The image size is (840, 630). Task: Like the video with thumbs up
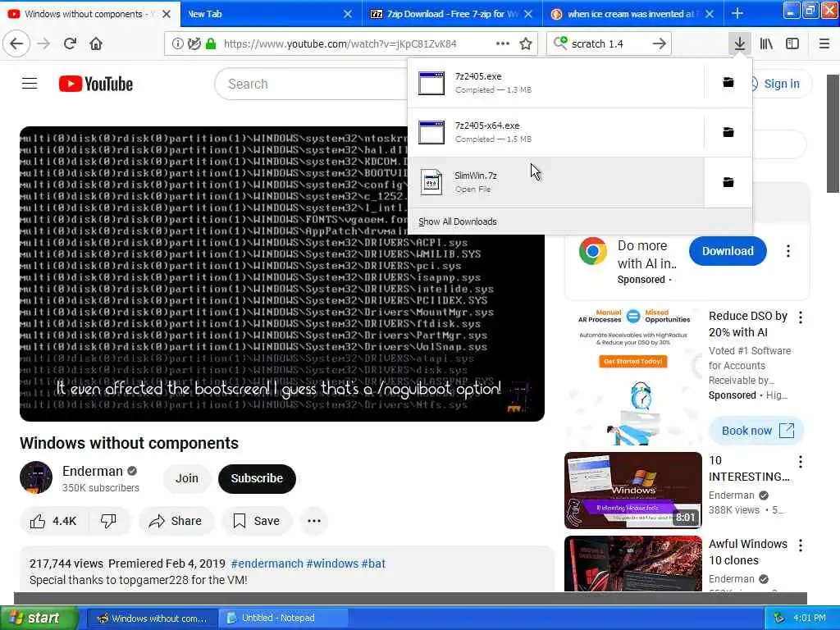point(53,521)
